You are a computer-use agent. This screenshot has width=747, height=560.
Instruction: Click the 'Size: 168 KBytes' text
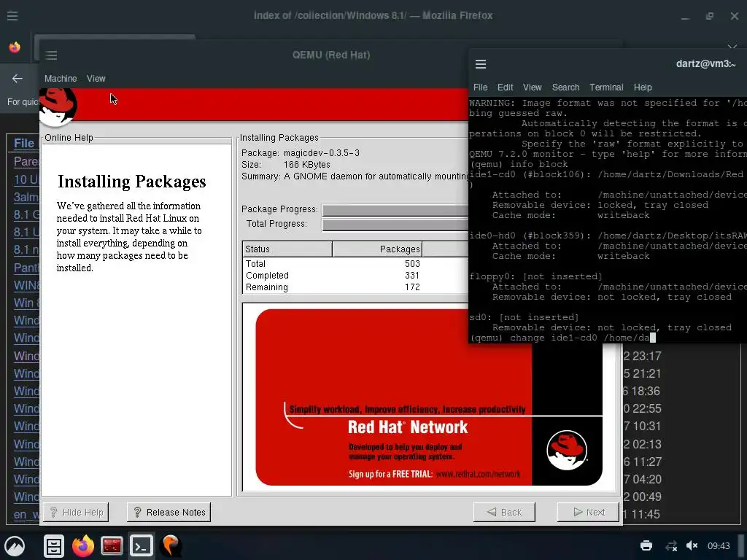click(x=286, y=165)
